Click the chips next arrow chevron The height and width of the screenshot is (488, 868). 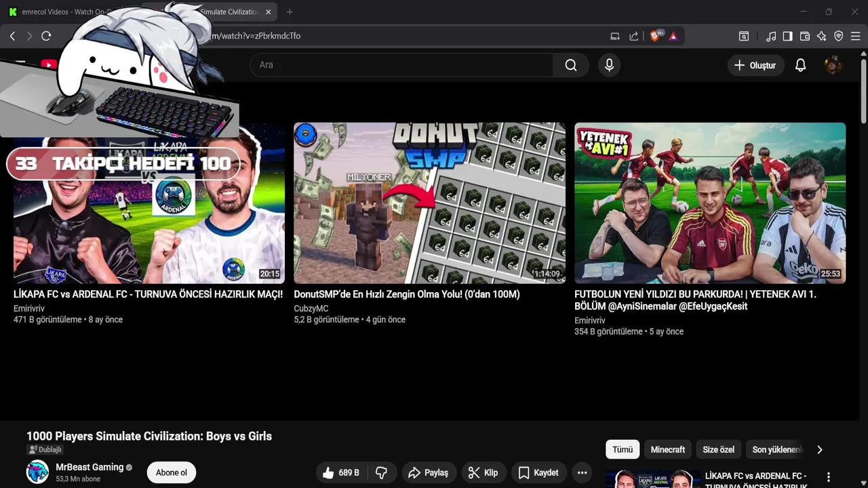pos(820,449)
